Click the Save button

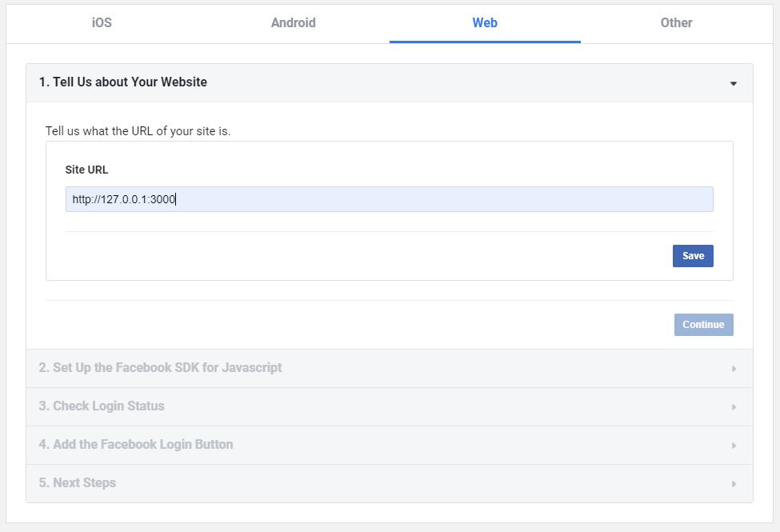pyautogui.click(x=693, y=256)
